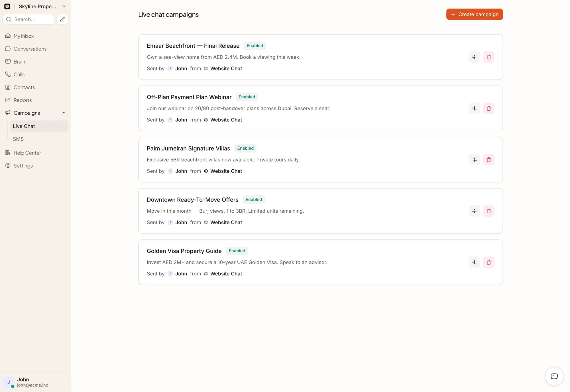The image size is (570, 392).
Task: Delete the Emaar Beachfront campaign
Action: tap(488, 57)
